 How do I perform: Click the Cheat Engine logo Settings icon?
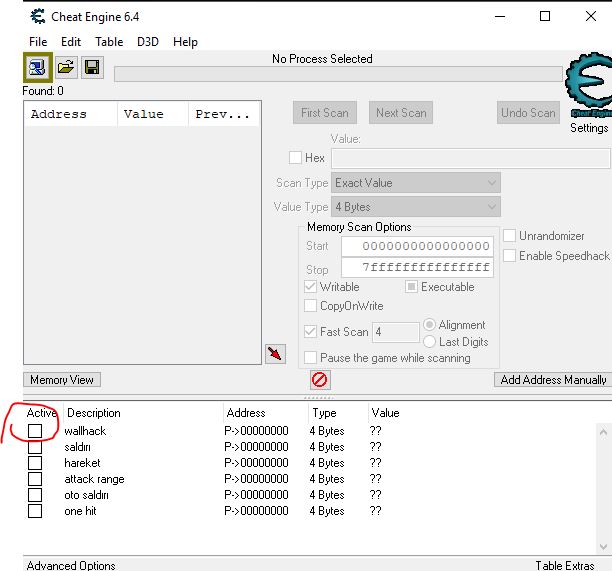[x=589, y=85]
